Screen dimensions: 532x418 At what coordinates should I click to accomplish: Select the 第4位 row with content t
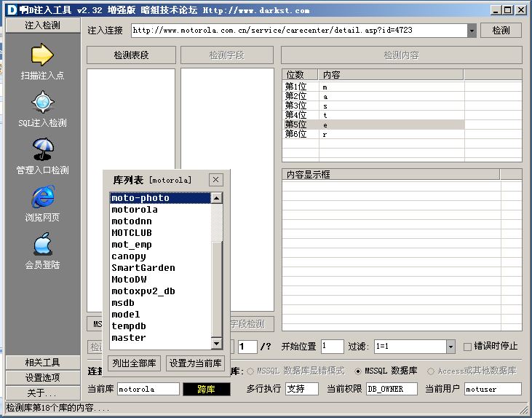(373, 115)
